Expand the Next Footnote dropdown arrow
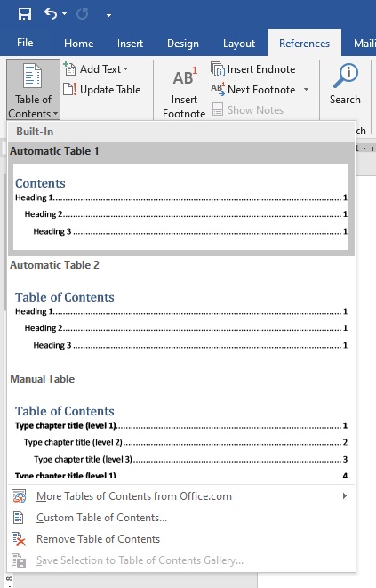The height and width of the screenshot is (588, 376). point(306,90)
